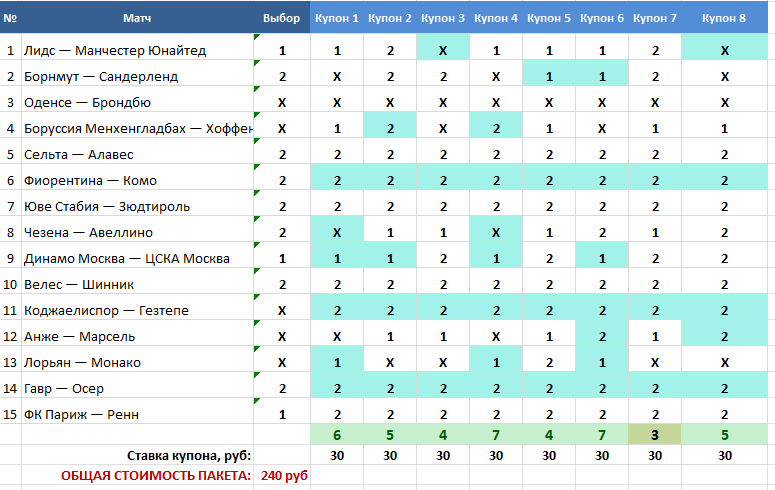This screenshot has width=775, height=490.
Task: Click the Купон 8 header cell
Action: click(x=724, y=18)
